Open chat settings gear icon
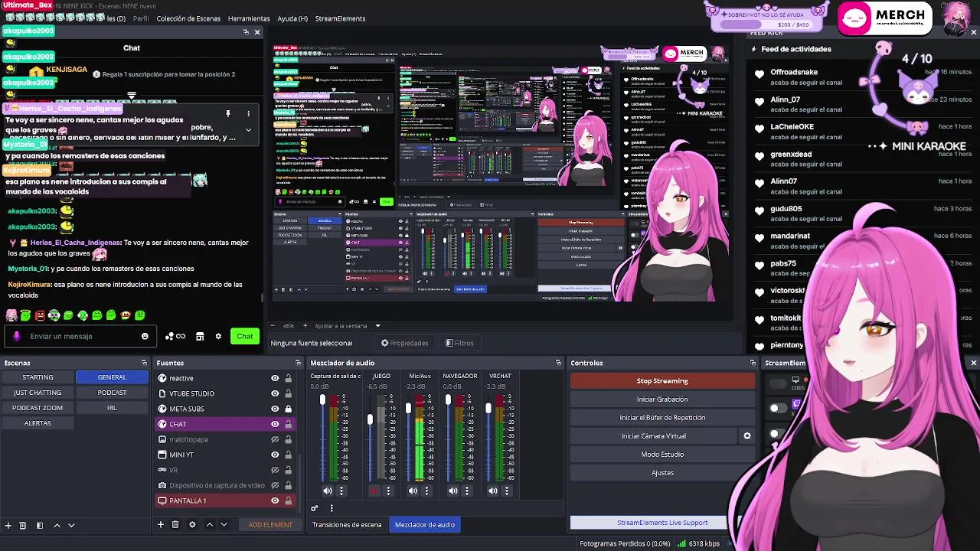 pyautogui.click(x=218, y=336)
